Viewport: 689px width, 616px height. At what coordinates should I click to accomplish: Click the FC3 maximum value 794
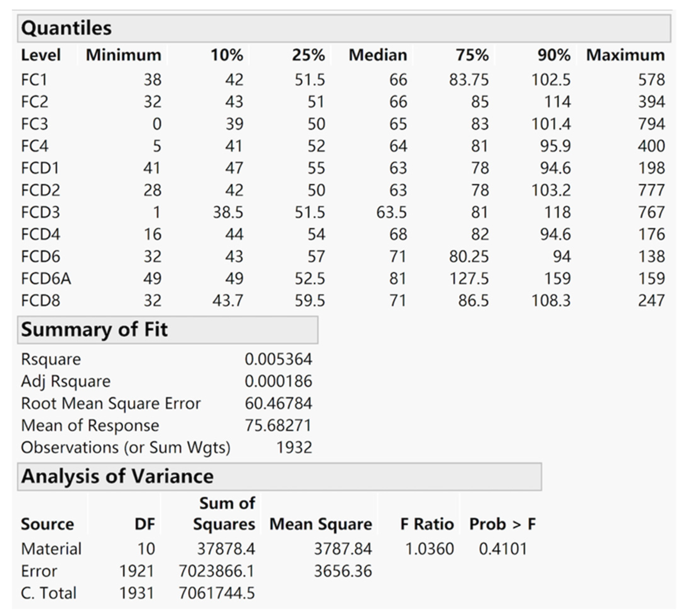(x=651, y=124)
